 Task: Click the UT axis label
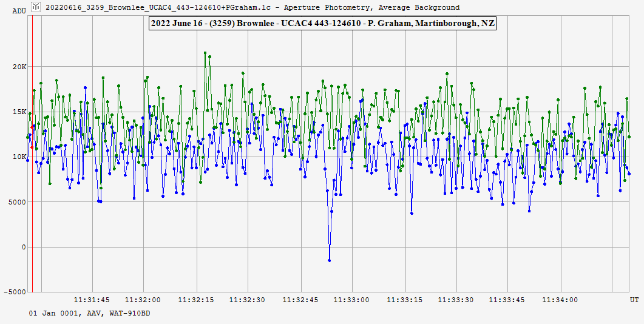coord(634,300)
